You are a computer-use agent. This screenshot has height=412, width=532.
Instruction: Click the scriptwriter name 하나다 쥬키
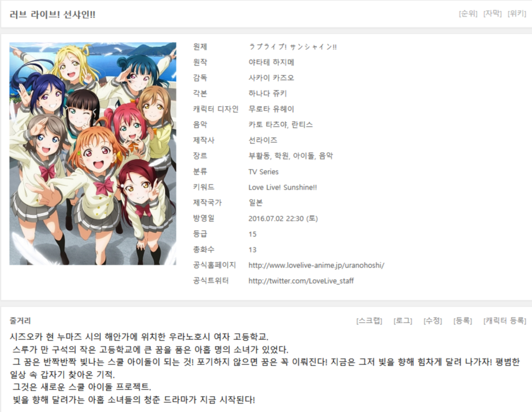coord(268,93)
